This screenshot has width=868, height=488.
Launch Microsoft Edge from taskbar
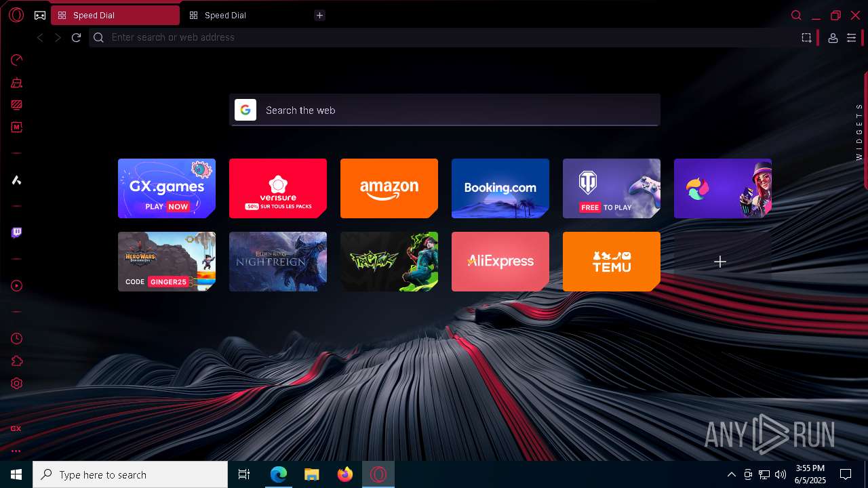click(x=279, y=474)
